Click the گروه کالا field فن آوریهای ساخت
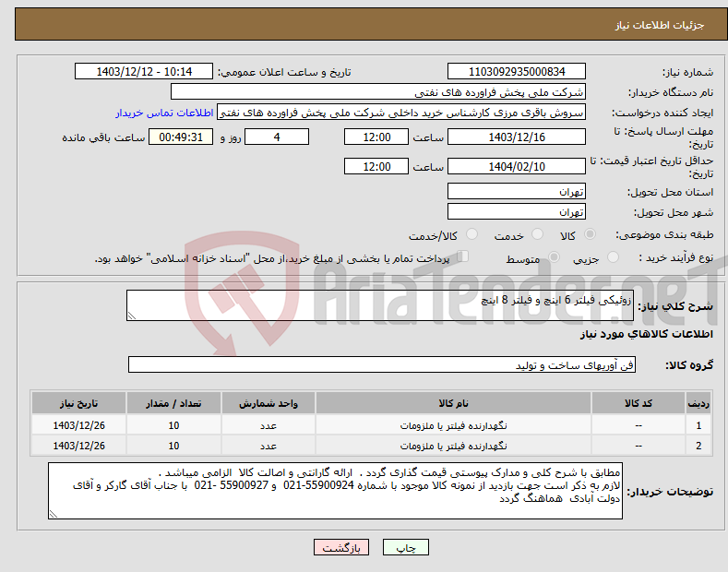The image size is (728, 572). (x=382, y=365)
